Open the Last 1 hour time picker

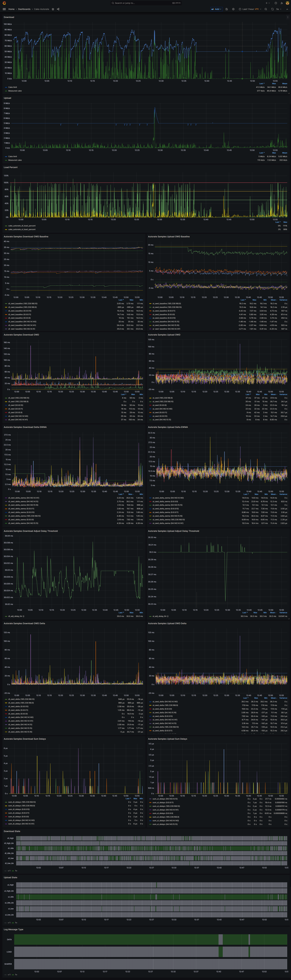click(250, 9)
